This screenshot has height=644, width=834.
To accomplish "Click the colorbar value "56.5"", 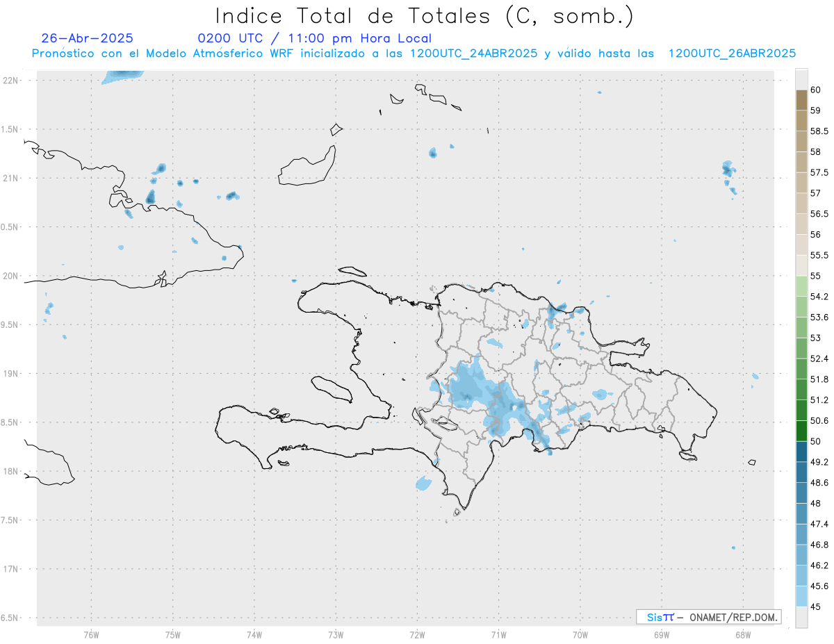I will click(819, 214).
